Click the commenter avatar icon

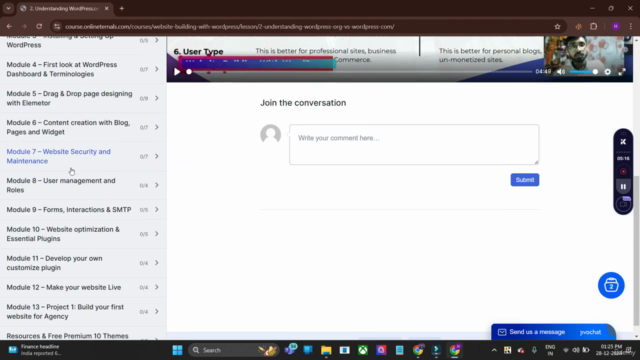click(271, 134)
